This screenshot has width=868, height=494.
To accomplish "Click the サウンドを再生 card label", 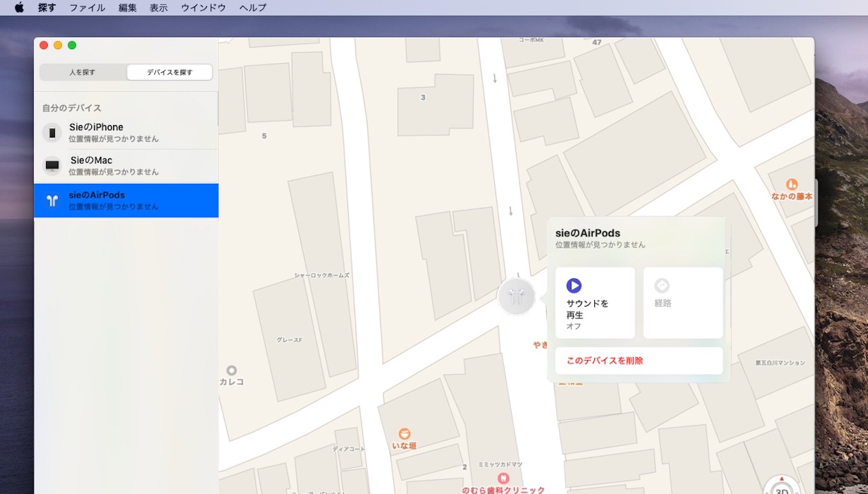I will pos(587,309).
